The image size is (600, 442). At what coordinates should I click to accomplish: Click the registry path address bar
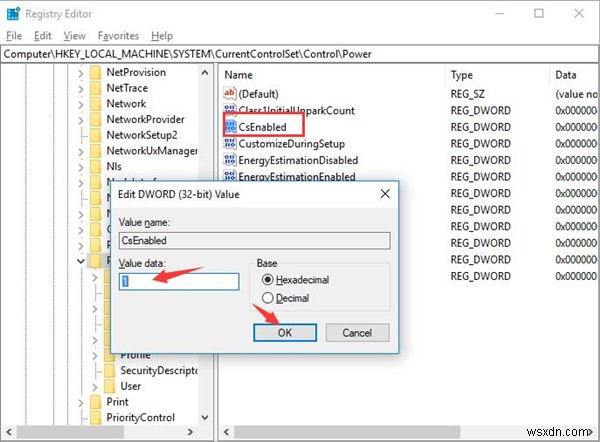click(x=300, y=54)
